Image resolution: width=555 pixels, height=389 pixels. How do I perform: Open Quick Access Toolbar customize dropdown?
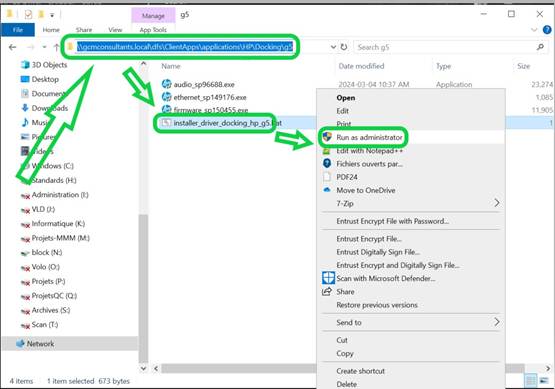(x=52, y=15)
